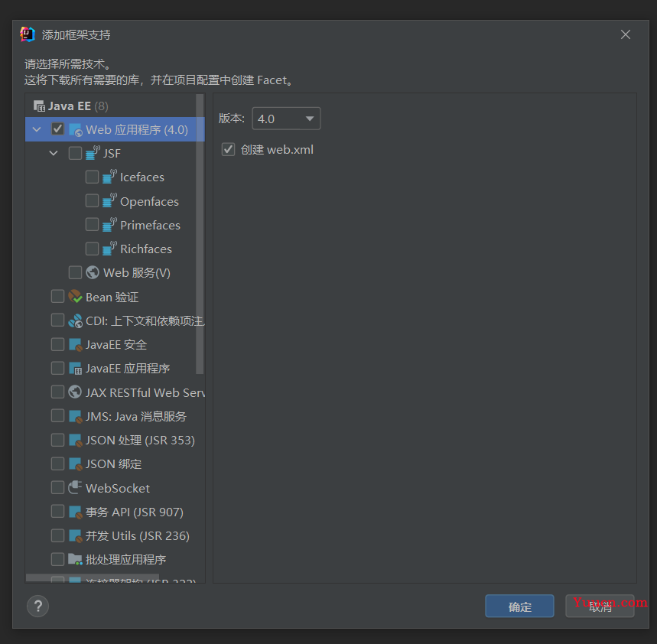The image size is (657, 644).
Task: Select the WebSocket label
Action: [x=118, y=489]
